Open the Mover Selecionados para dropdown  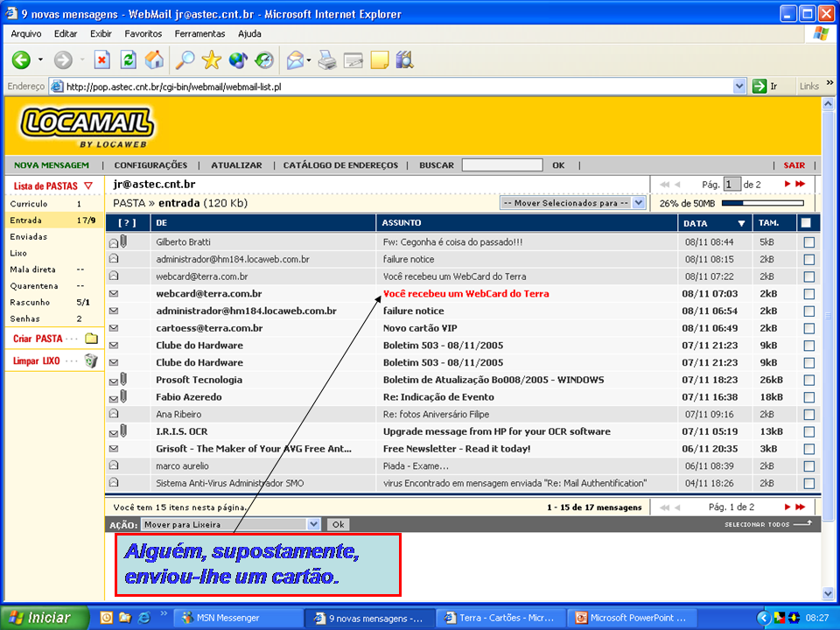coord(572,203)
